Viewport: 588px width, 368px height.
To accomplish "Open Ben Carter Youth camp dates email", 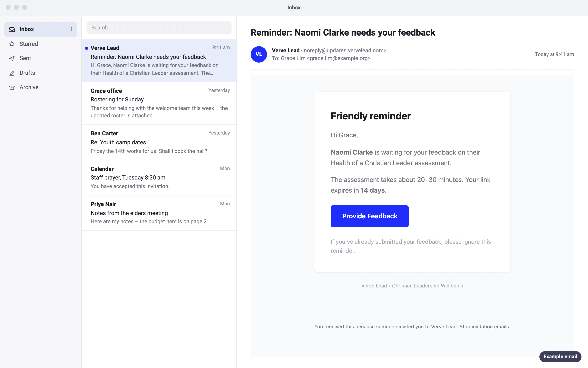I will tap(159, 142).
